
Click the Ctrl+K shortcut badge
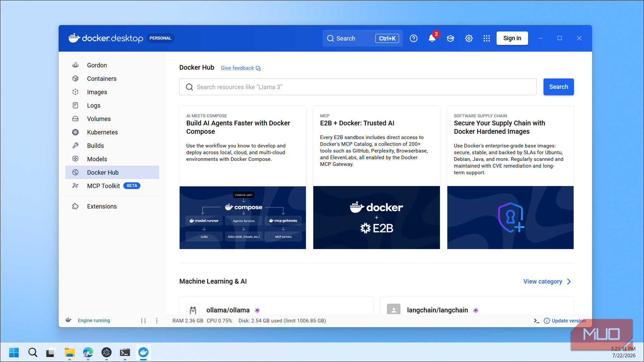(x=387, y=38)
